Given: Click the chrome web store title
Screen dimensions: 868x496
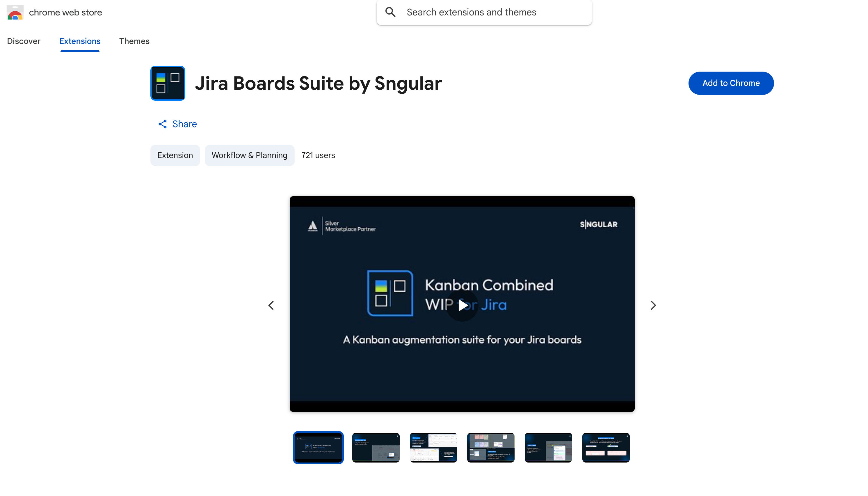Looking at the screenshot, I should click(x=65, y=13).
